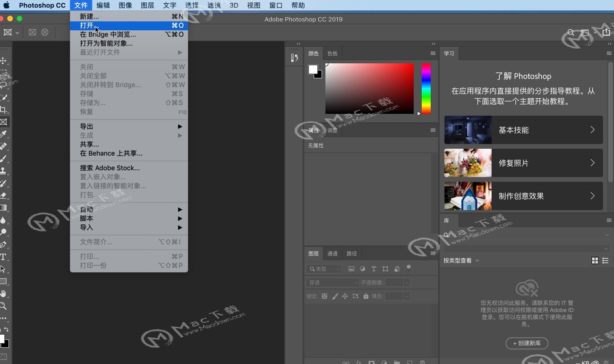Choose 在 Behance 上共享...
614x364 pixels.
click(129, 153)
